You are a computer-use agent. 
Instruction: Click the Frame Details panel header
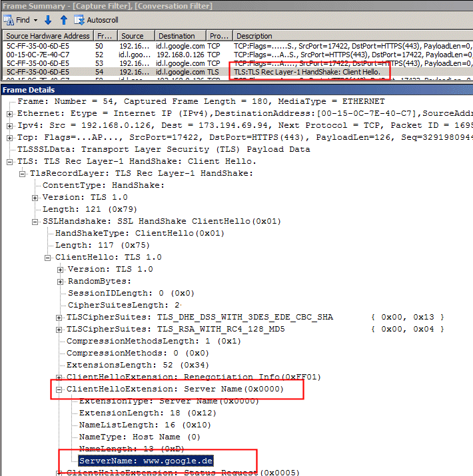(236, 90)
